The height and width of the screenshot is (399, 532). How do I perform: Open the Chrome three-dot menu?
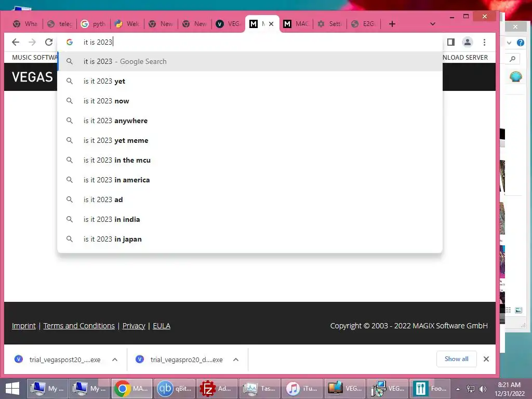[485, 42]
